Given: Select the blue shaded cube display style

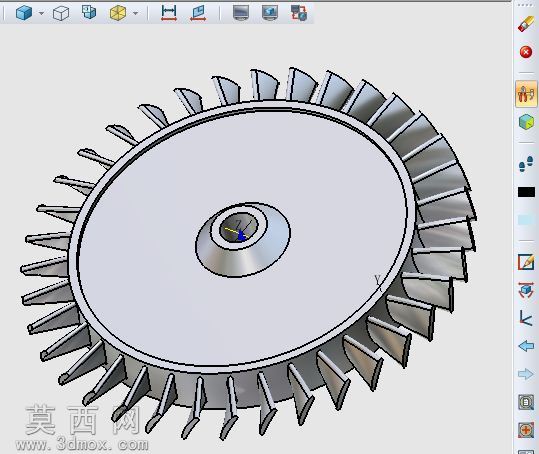Looking at the screenshot, I should (x=24, y=13).
